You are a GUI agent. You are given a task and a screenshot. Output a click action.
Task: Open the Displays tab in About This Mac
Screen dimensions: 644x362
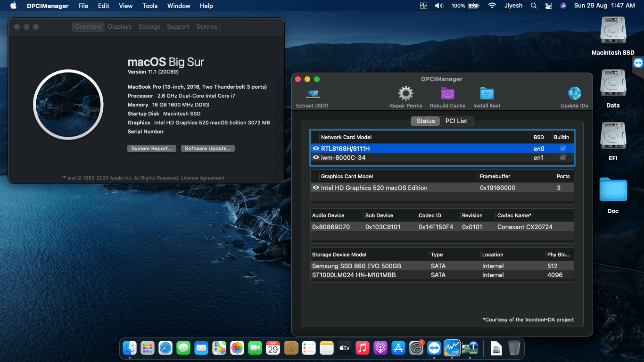pyautogui.click(x=120, y=27)
